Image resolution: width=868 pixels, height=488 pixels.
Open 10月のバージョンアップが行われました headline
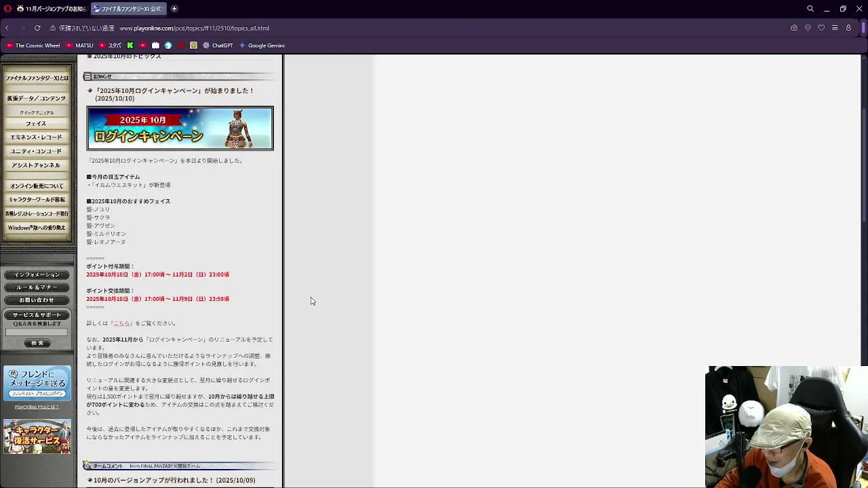click(174, 481)
